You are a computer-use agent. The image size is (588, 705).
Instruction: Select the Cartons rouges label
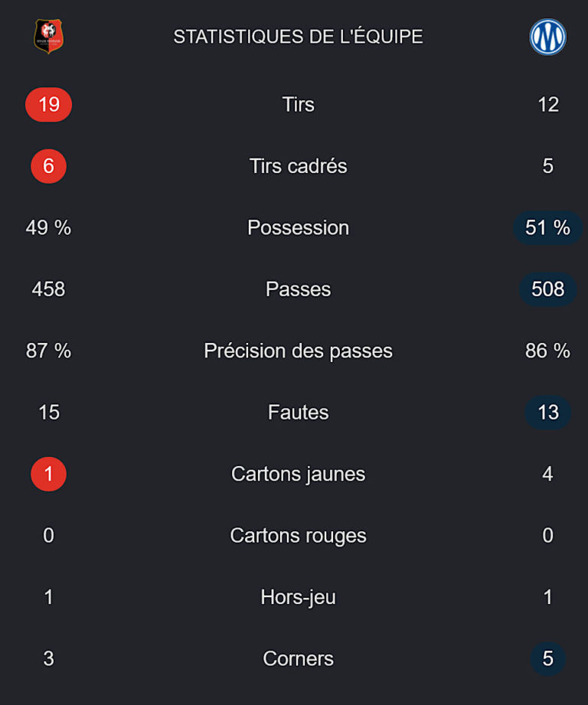coord(298,536)
